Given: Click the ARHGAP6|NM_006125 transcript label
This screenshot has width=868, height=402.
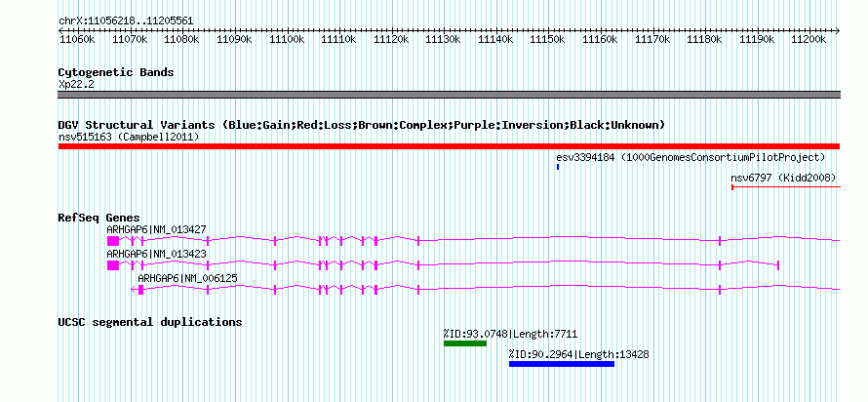Looking at the screenshot, I should (x=187, y=278).
